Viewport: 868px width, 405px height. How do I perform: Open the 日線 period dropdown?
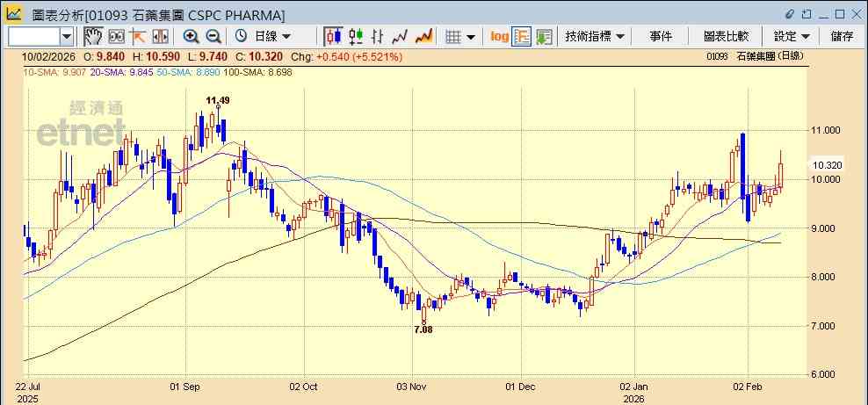pyautogui.click(x=264, y=37)
